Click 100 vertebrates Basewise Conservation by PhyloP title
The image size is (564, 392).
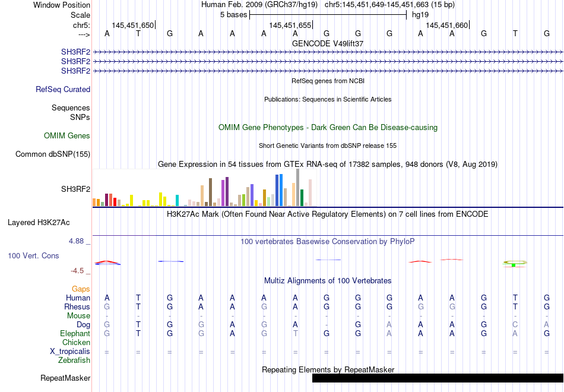point(328,242)
